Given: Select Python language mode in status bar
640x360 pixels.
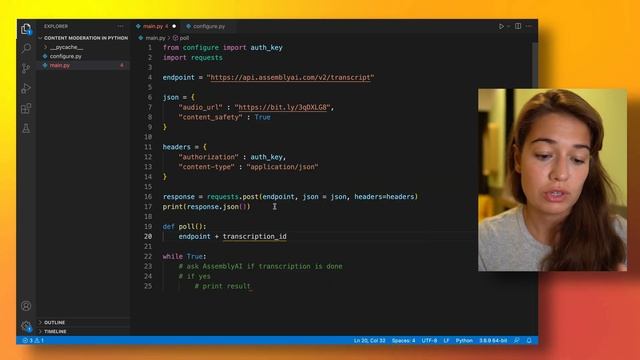Looking at the screenshot, I should (x=464, y=340).
